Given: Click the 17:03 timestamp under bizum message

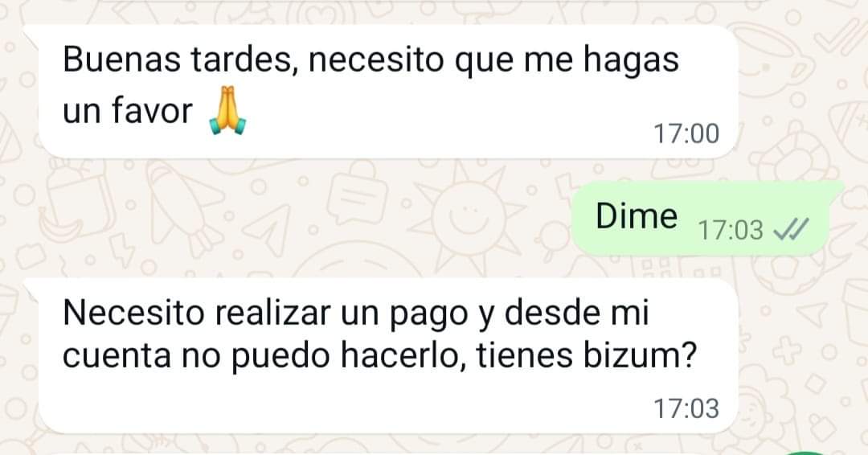Looking at the screenshot, I should point(686,408).
